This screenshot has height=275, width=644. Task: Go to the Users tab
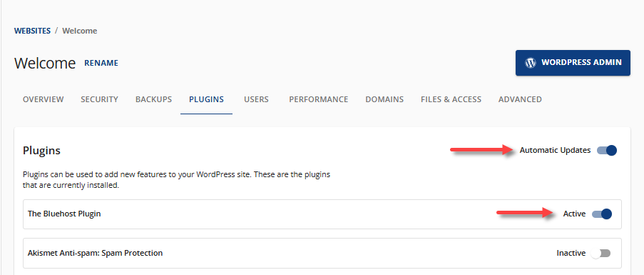256,99
